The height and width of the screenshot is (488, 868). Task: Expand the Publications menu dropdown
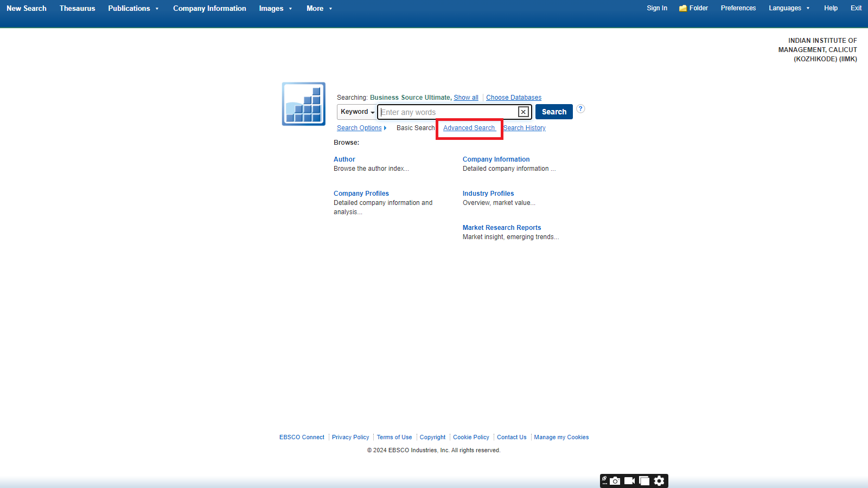click(x=133, y=9)
